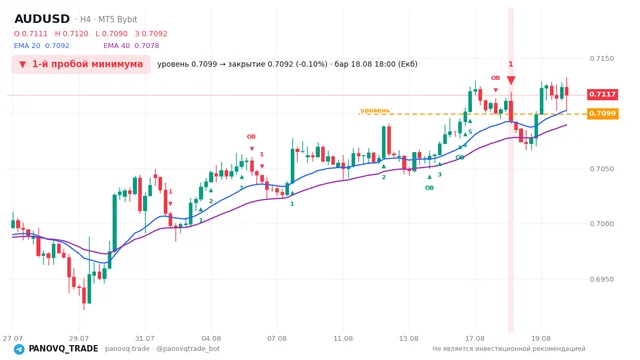Screen dimensions: 640x360
Task: Click the 17.08 date axis label
Action: pyautogui.click(x=475, y=338)
